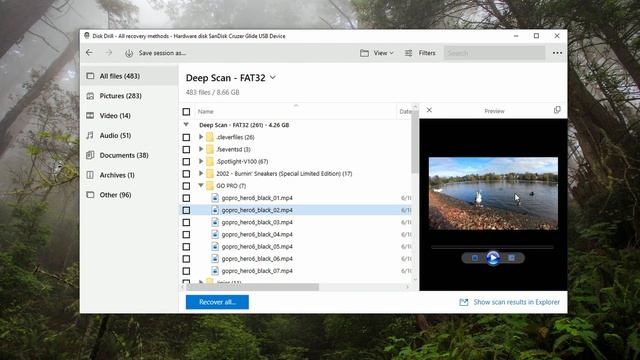
Task: Sort by the Date column header
Action: pos(405,111)
